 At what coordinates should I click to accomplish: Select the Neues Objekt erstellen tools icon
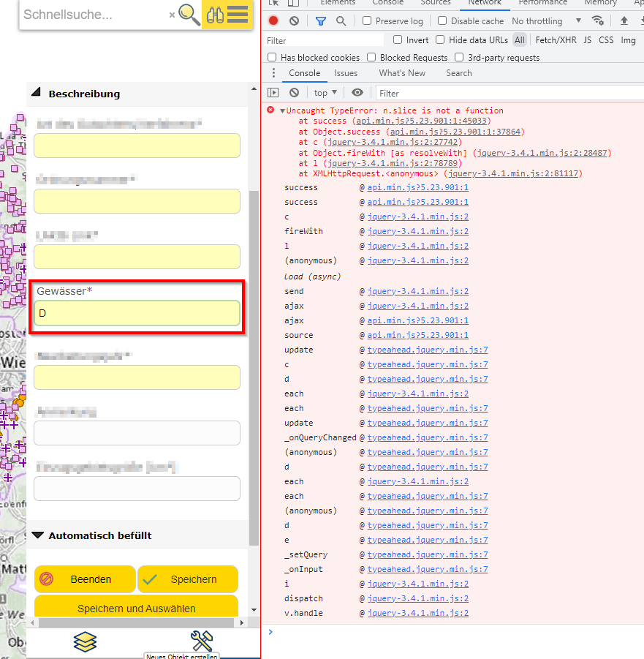pos(202,639)
